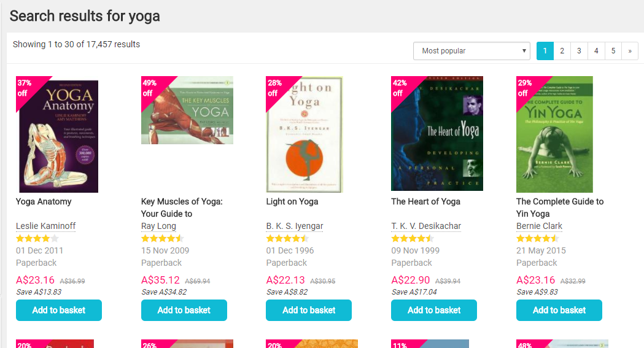Image resolution: width=644 pixels, height=348 pixels.
Task: Open The Complete Guide to Yin Yoga title
Action: click(559, 207)
